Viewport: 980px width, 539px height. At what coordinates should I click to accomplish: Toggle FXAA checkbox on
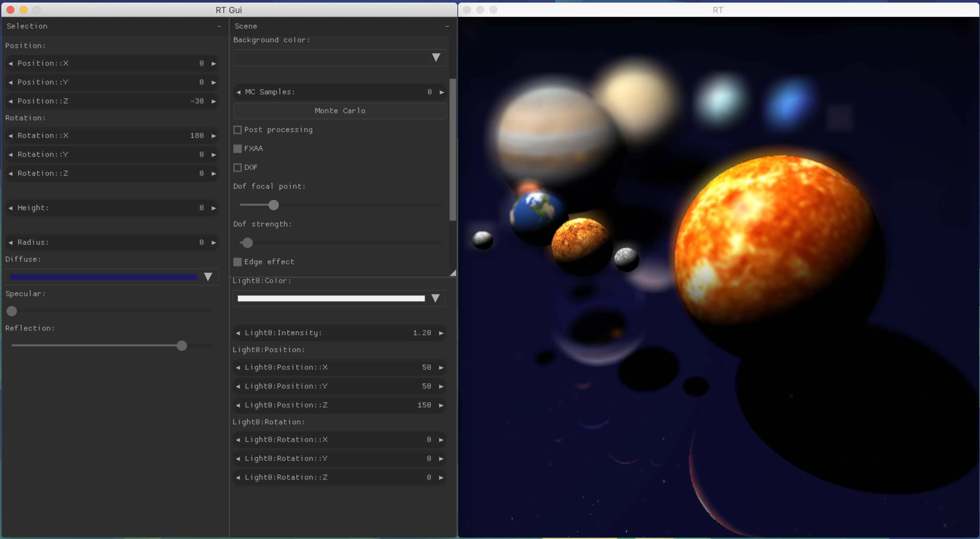click(x=238, y=148)
